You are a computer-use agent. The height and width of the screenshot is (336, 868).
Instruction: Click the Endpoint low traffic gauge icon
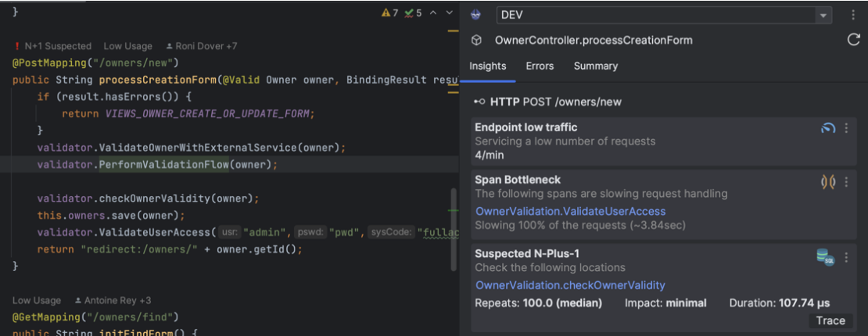(x=827, y=128)
